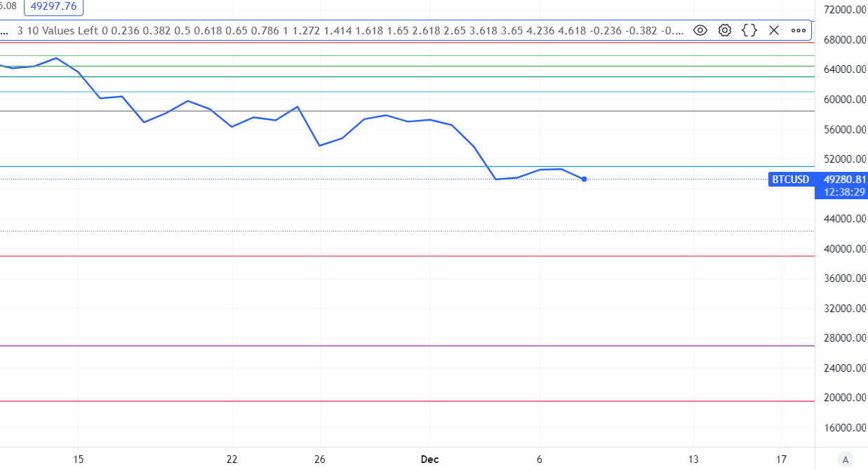Select the last data point dot on the line
Image resolution: width=868 pixels, height=470 pixels.
[584, 179]
